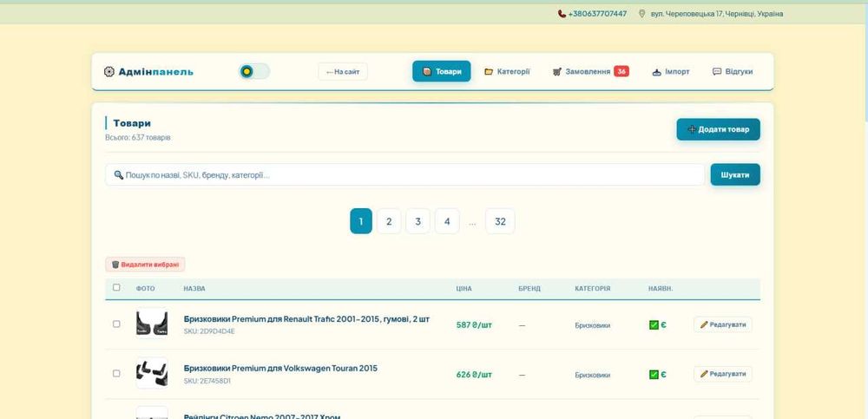This screenshot has width=868, height=419.
Task: Click SKU: 2E7458D1 text
Action: click(207, 382)
